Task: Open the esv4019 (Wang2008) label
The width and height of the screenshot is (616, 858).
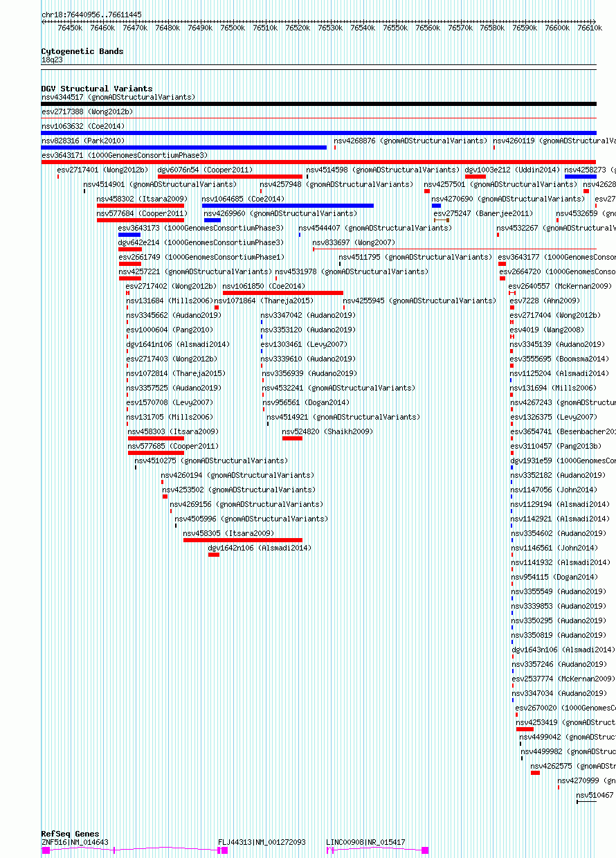Action: tap(547, 330)
